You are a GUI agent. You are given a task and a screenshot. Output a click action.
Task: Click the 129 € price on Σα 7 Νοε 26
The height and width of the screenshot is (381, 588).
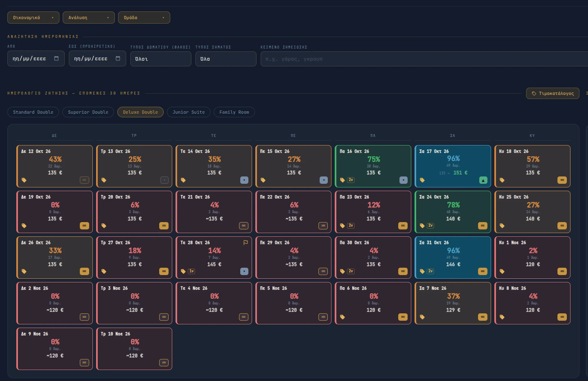[x=453, y=310]
